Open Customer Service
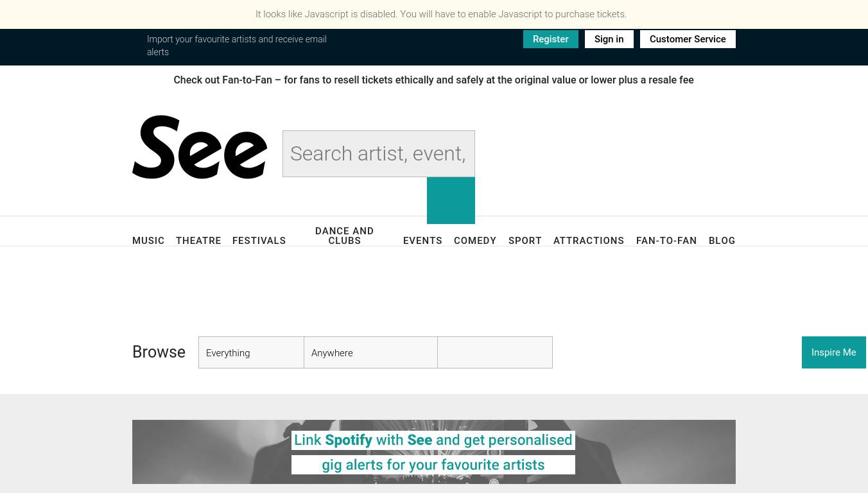The image size is (868, 493). click(687, 39)
